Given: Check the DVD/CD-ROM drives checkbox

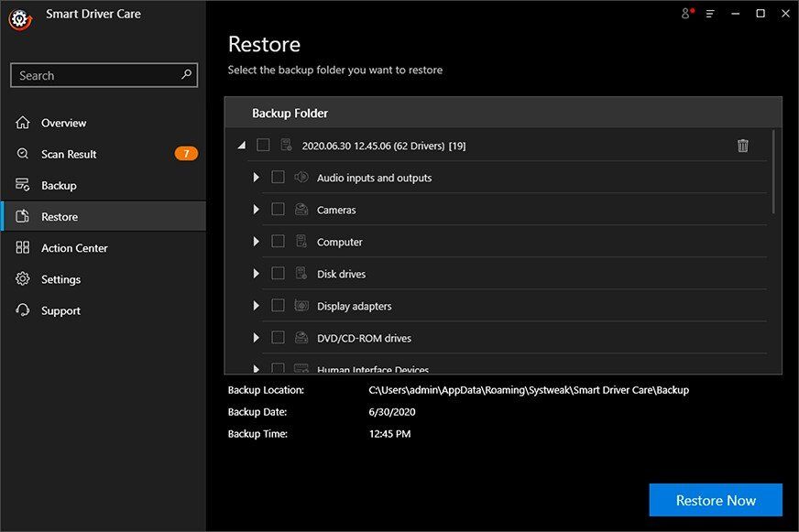Looking at the screenshot, I should [x=278, y=338].
